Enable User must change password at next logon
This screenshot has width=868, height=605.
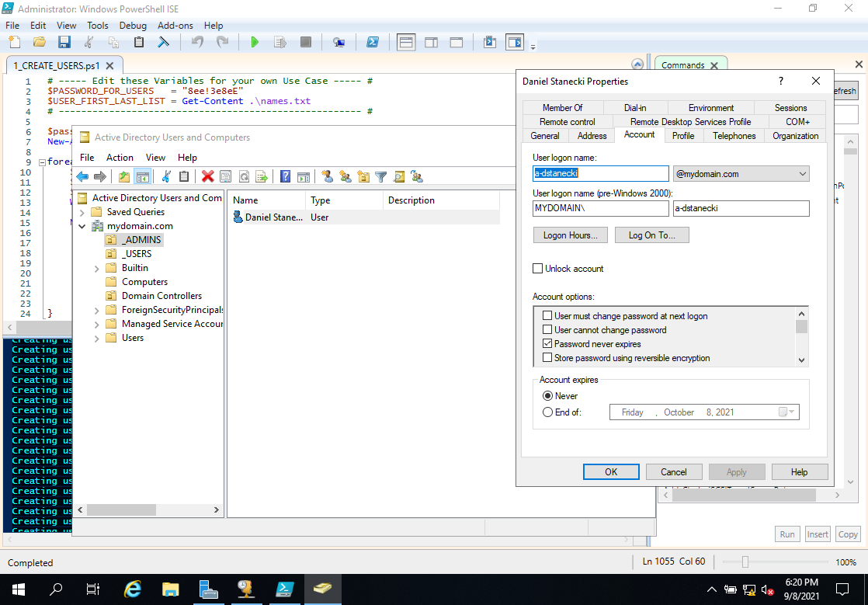click(547, 315)
